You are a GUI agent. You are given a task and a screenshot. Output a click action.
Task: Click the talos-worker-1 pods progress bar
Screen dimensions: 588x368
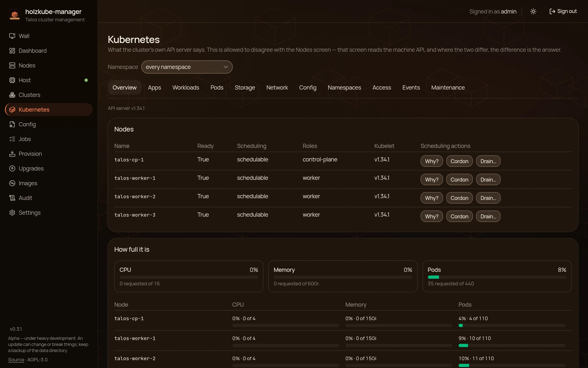512,345
